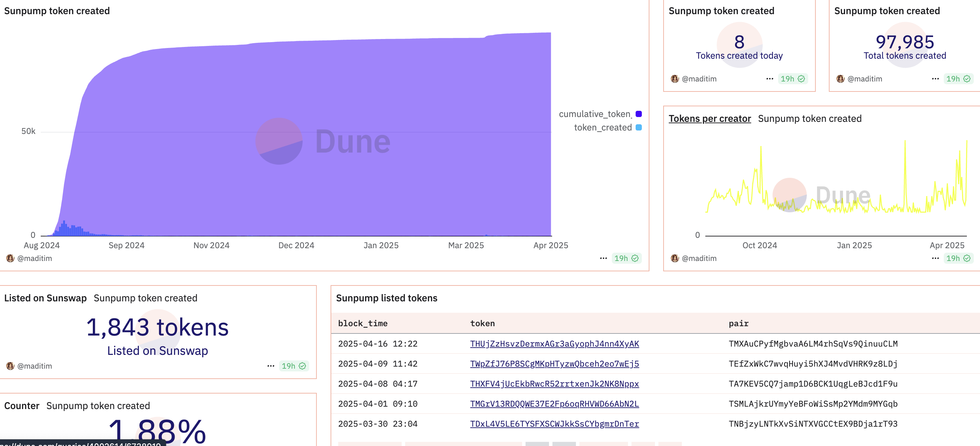Toggle token_created series in chart legend

tap(602, 128)
